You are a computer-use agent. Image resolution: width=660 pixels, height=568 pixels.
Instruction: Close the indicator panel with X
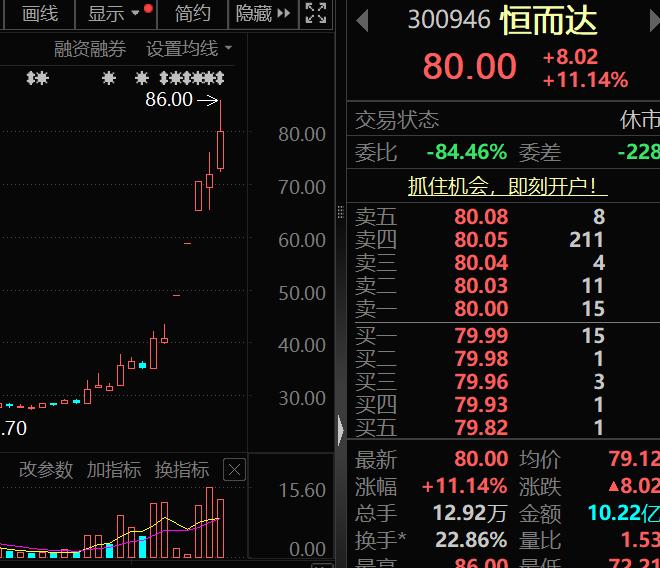coord(234,469)
